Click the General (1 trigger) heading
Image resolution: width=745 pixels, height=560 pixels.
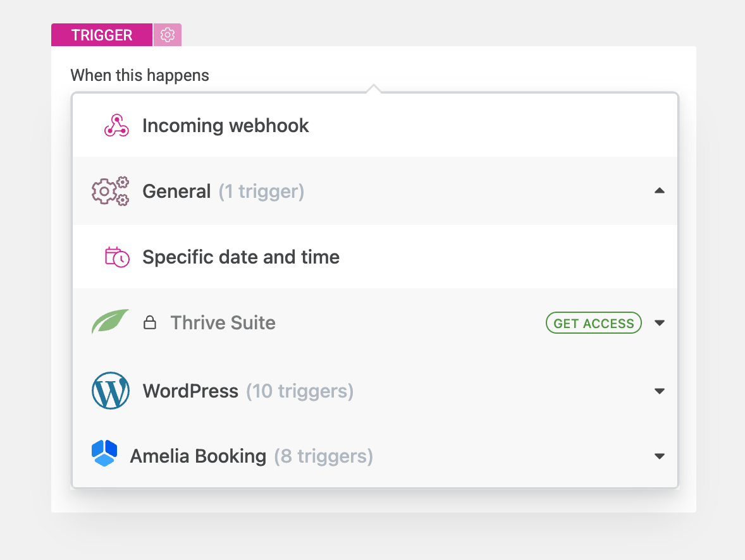(x=223, y=191)
